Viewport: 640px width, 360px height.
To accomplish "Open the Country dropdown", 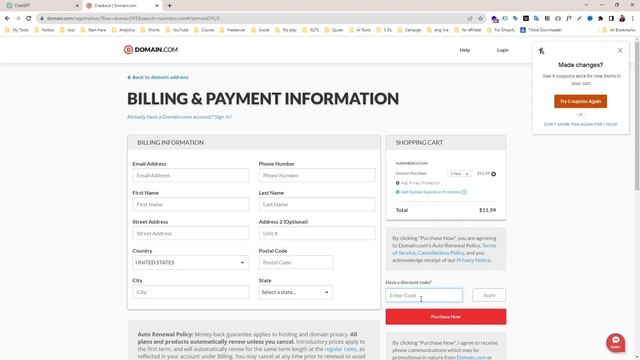I will tap(190, 262).
